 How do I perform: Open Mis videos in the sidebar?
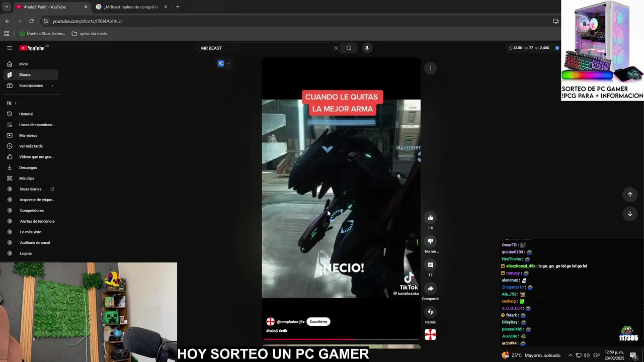[31, 135]
